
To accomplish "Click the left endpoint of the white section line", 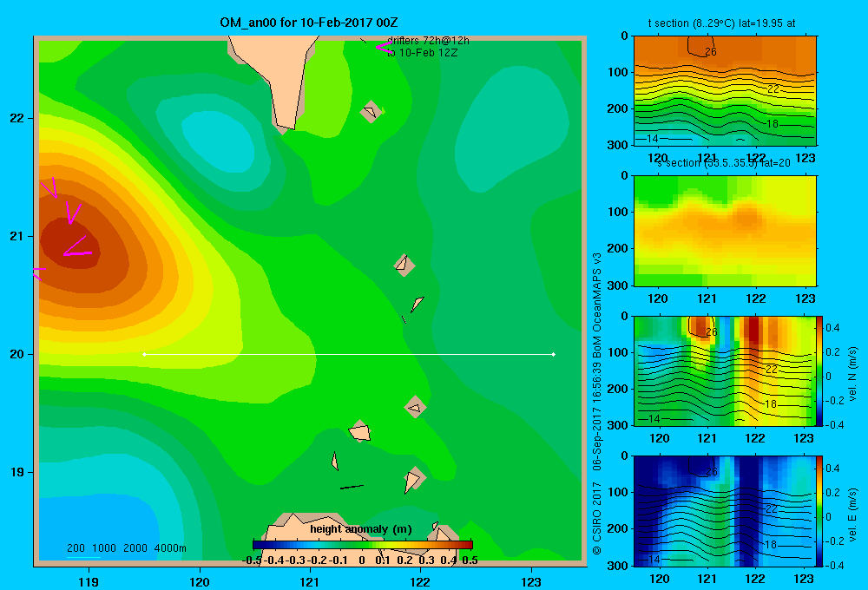I will pos(144,354).
